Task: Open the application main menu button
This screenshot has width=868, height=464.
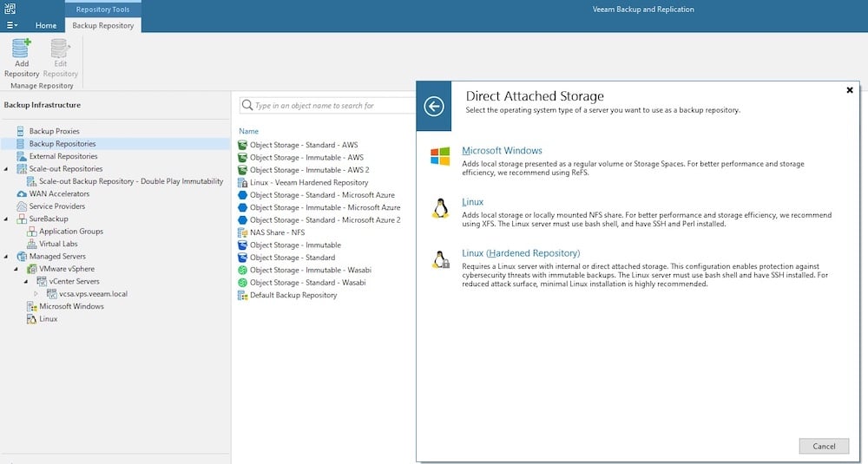Action: (x=11, y=25)
